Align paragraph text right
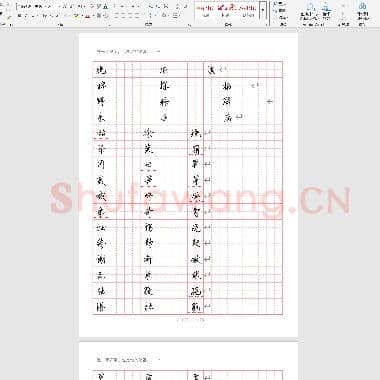 coord(131,15)
